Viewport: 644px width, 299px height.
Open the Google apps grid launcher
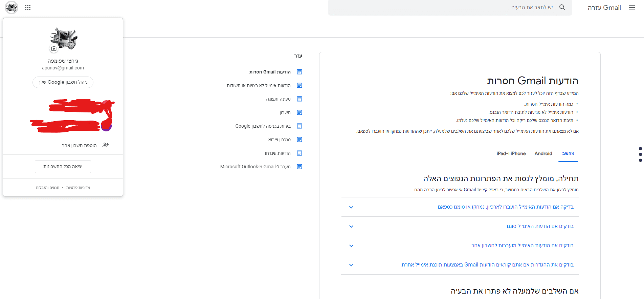[28, 7]
